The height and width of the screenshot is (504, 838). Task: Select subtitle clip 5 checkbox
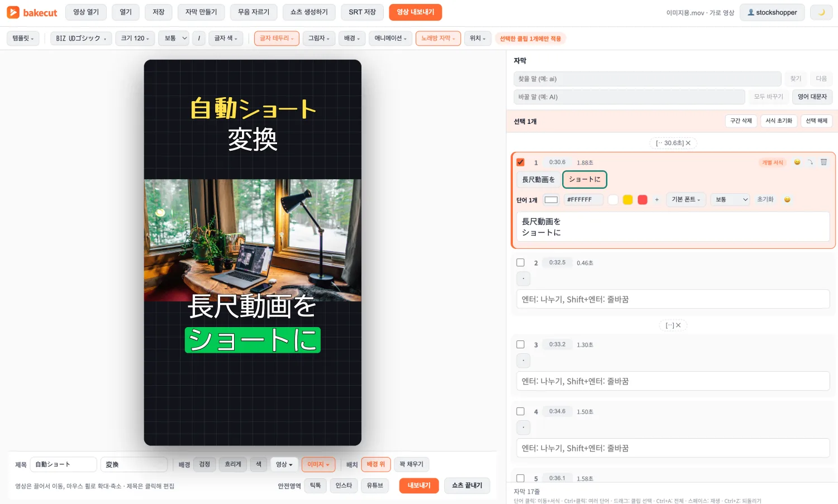pyautogui.click(x=520, y=478)
